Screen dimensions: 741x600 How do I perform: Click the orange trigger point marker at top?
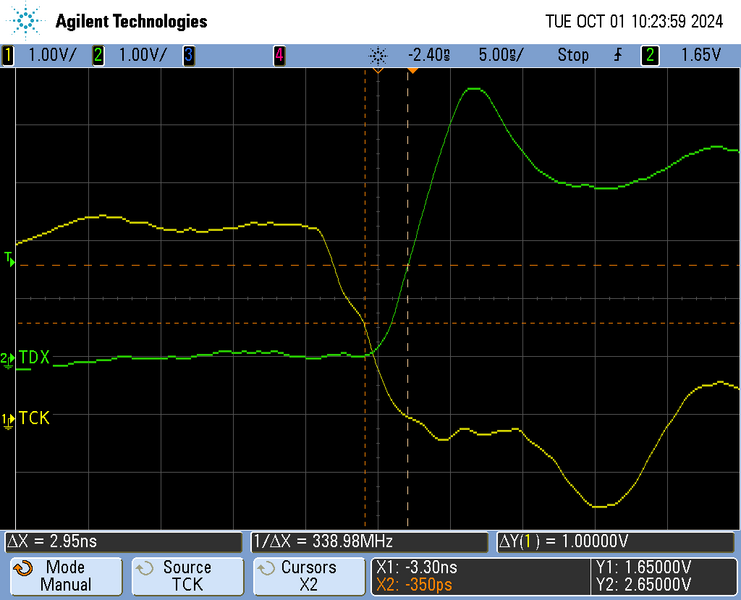(413, 70)
